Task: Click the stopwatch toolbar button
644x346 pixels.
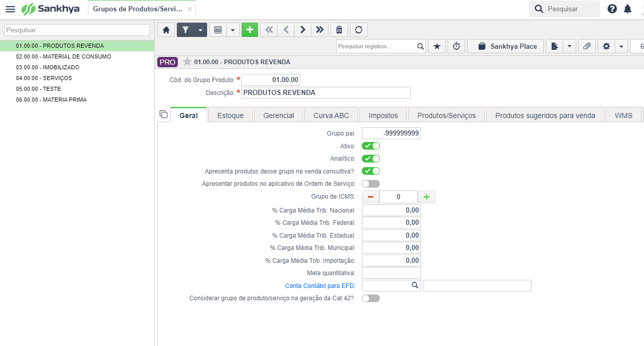Action: pos(456,46)
